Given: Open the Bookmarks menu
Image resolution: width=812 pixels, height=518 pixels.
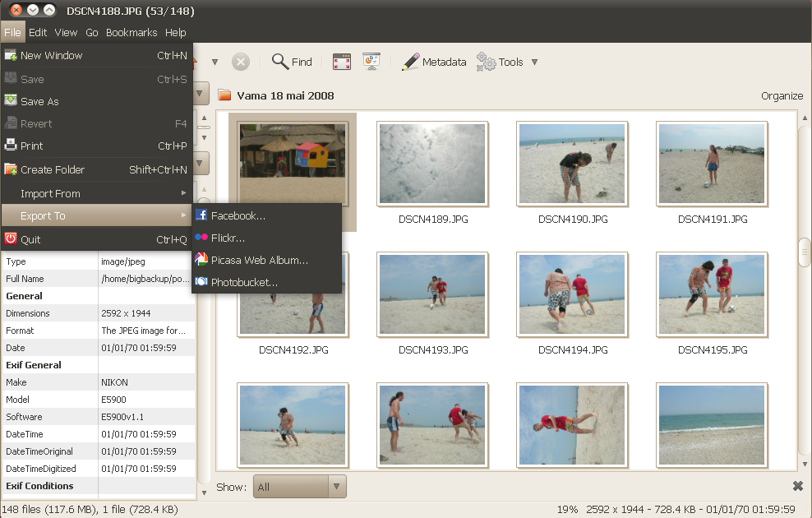Looking at the screenshot, I should pos(131,32).
